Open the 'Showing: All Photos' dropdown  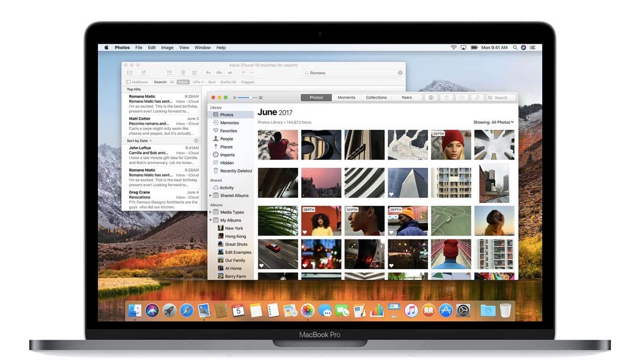pyautogui.click(x=494, y=122)
